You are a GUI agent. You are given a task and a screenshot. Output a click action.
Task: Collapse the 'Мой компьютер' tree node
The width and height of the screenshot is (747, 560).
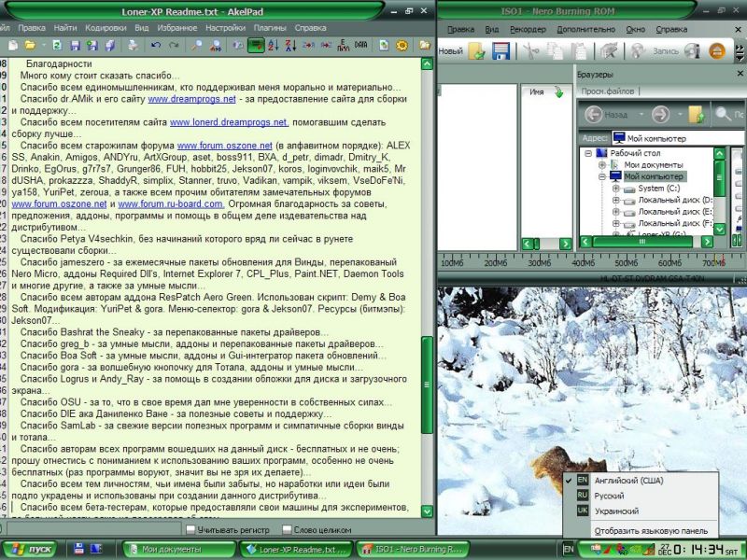pyautogui.click(x=602, y=176)
